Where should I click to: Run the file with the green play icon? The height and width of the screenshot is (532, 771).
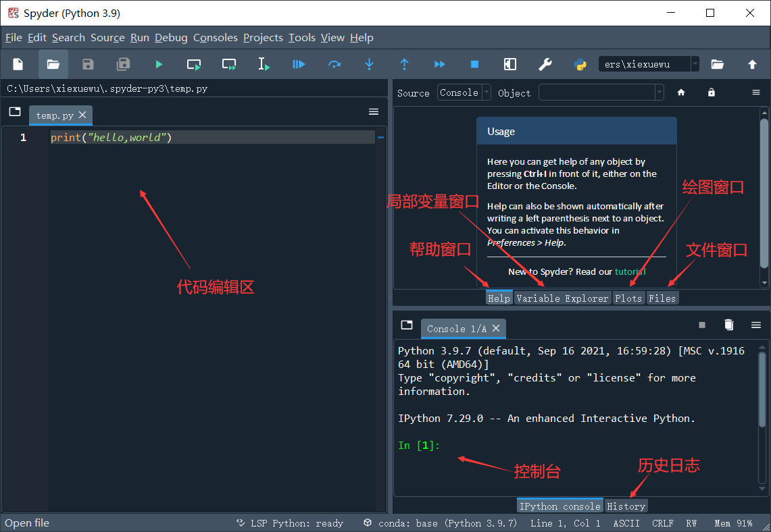point(158,64)
